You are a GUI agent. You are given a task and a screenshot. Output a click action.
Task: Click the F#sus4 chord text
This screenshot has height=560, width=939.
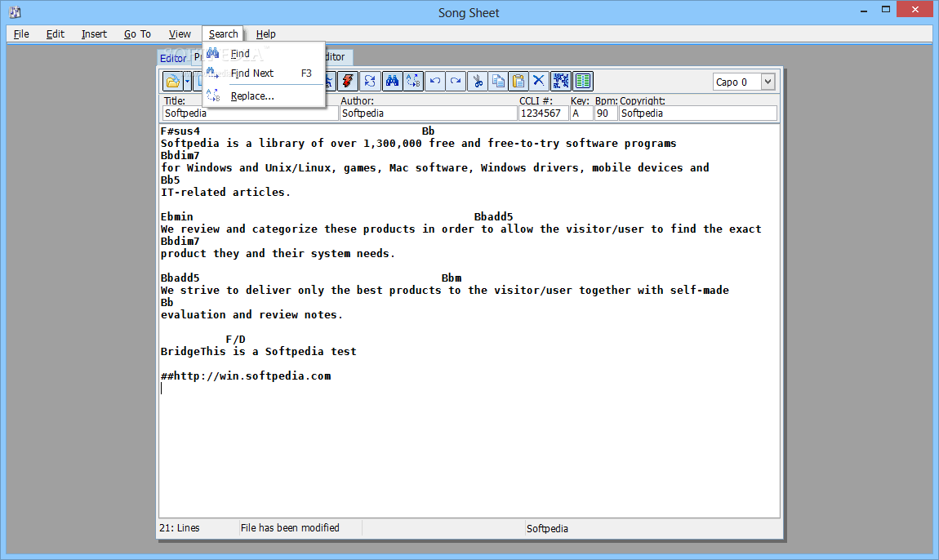180,131
